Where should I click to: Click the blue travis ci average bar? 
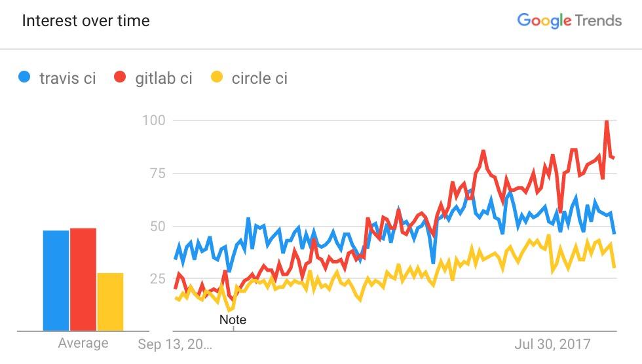pos(56,280)
